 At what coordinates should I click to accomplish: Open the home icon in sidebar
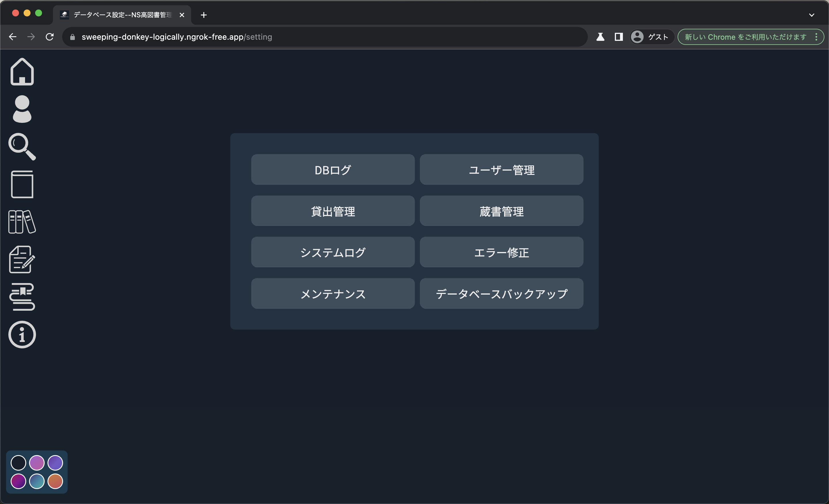pos(22,72)
